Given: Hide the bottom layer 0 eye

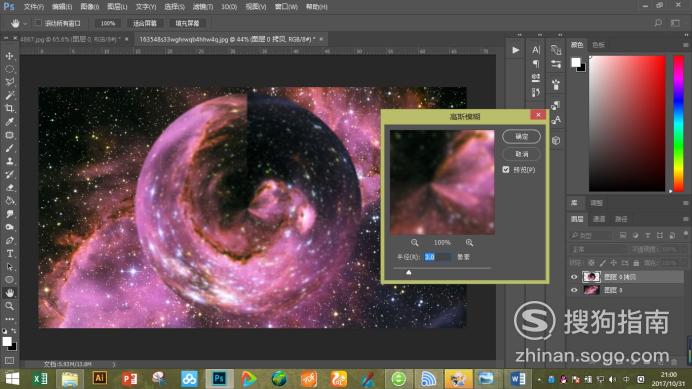Looking at the screenshot, I should pos(574,291).
